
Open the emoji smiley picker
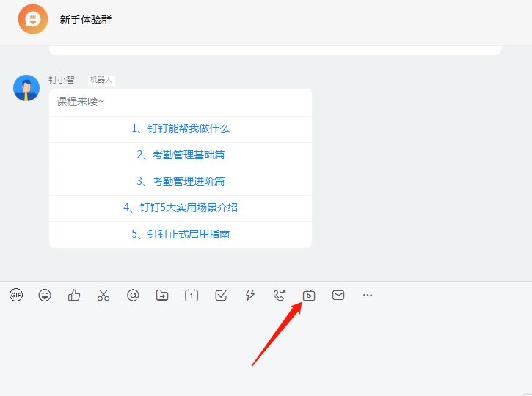pyautogui.click(x=45, y=295)
